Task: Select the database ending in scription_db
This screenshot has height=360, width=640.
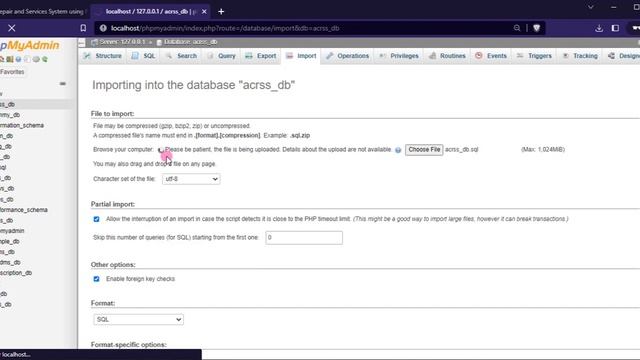Action: click(x=16, y=273)
